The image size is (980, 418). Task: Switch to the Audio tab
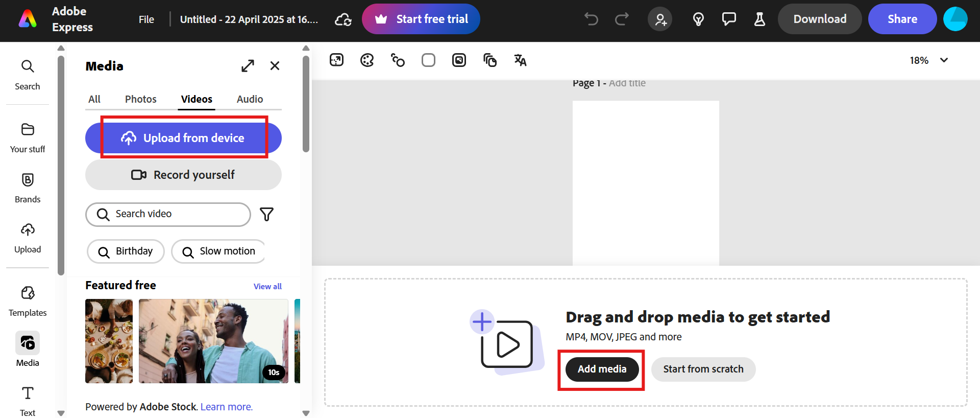[250, 99]
